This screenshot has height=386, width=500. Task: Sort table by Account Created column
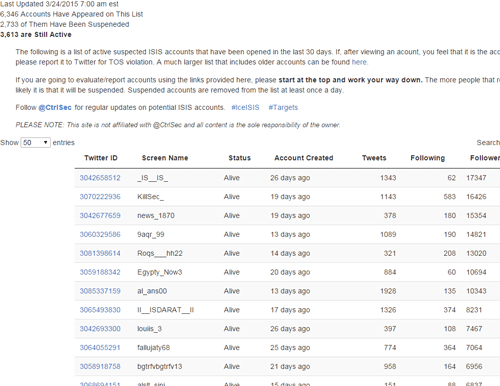coord(304,158)
